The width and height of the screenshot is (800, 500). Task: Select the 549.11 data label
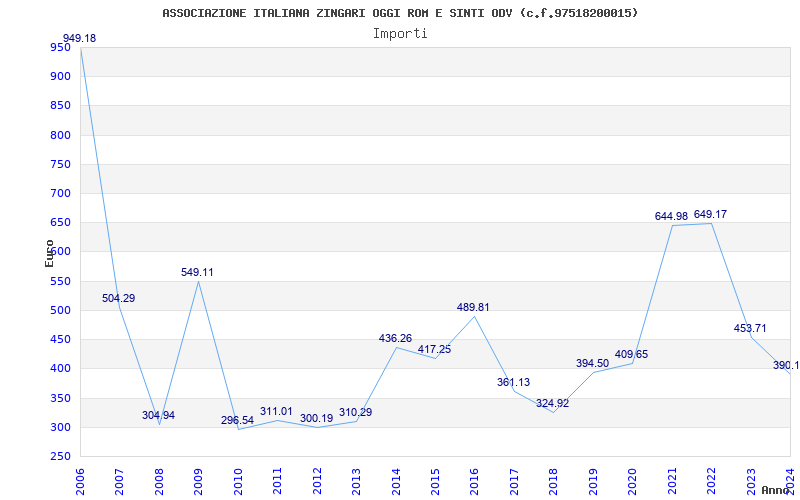coord(197,272)
